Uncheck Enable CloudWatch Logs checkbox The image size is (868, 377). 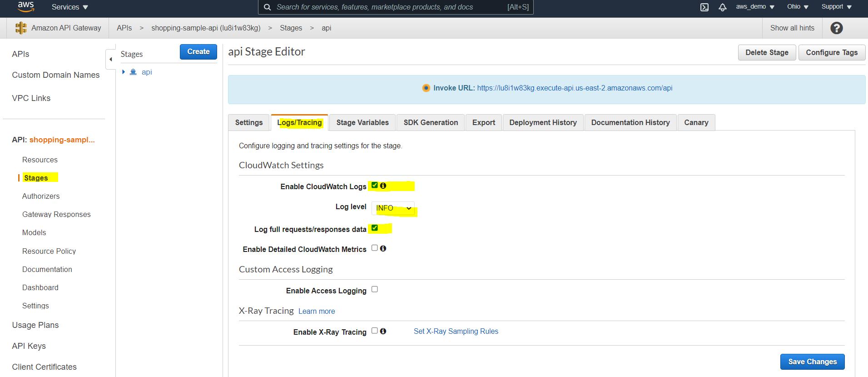click(x=375, y=185)
